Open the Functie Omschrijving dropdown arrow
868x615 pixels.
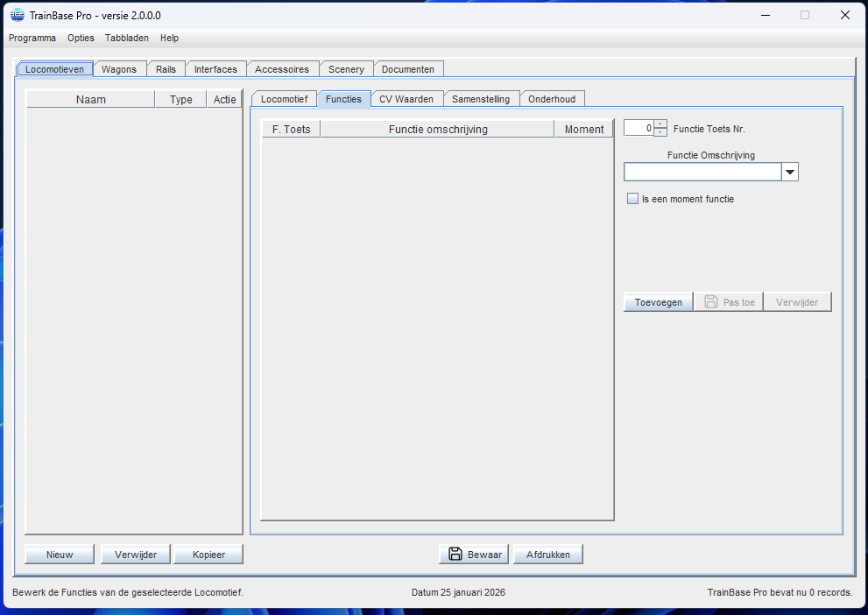[x=790, y=173]
